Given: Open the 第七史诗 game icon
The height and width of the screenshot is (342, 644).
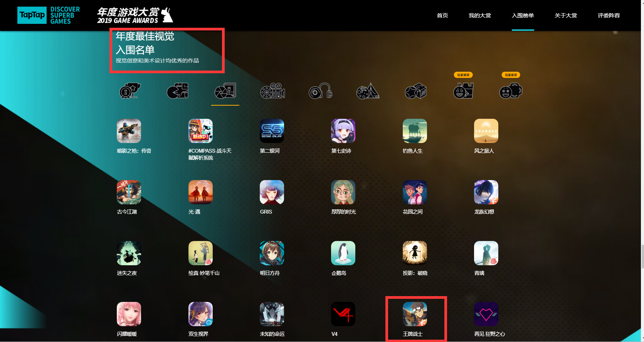Looking at the screenshot, I should click(343, 131).
